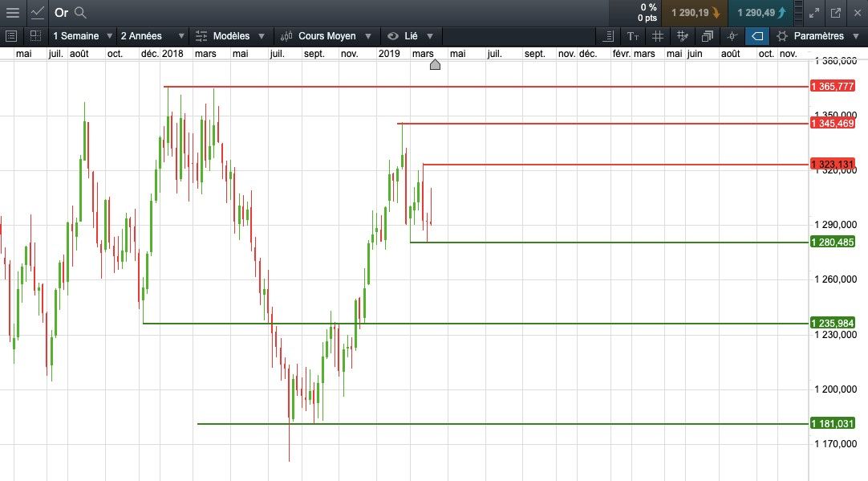Select the text annotation Tt tool
This screenshot has width=868, height=481.
point(633,36)
